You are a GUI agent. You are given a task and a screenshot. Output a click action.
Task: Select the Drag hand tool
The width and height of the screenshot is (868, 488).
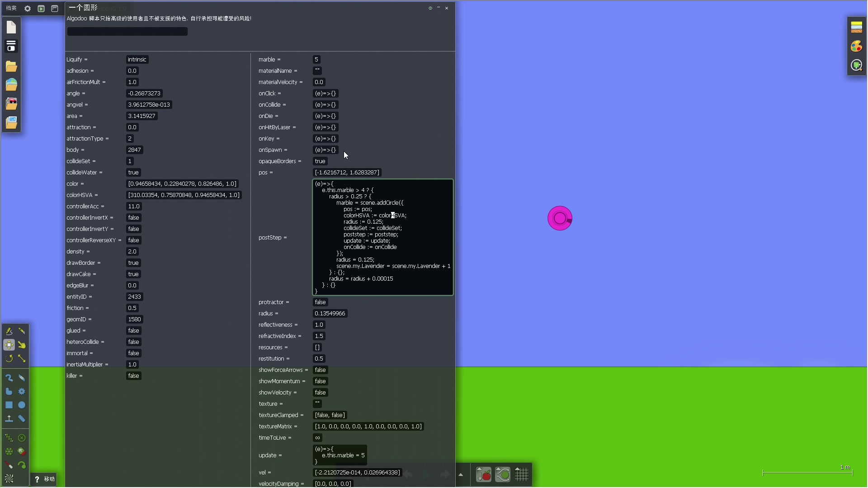coord(22,345)
